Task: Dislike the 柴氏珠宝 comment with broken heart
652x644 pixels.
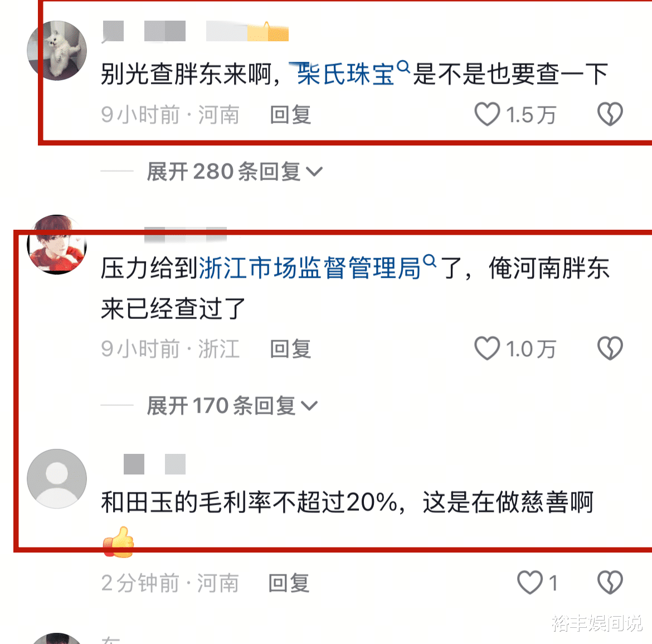Action: 610,114
